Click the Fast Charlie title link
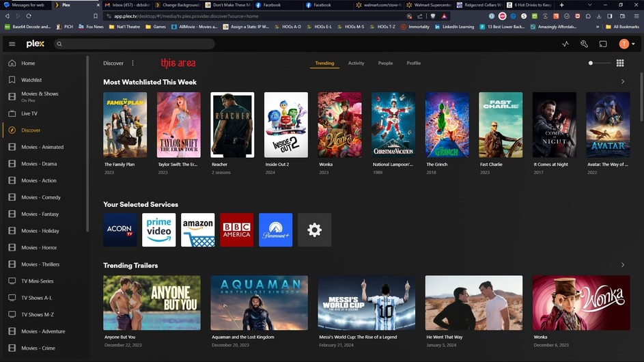This screenshot has width=644, height=362. [x=491, y=165]
